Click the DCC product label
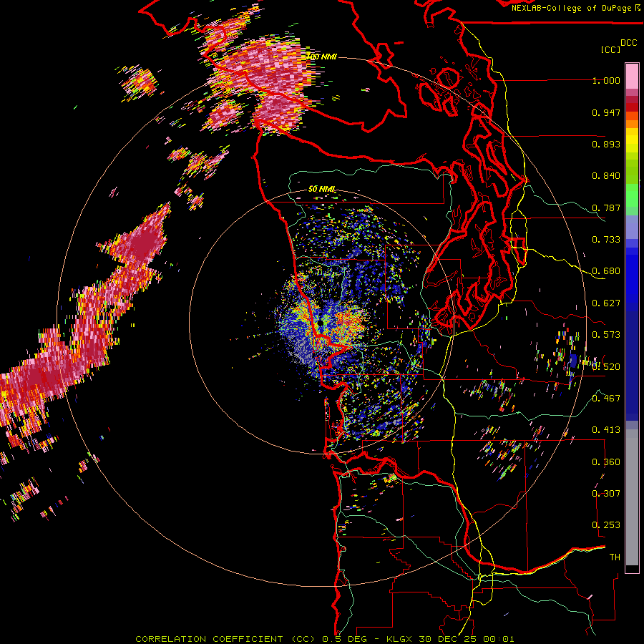The height and width of the screenshot is (644, 644). click(629, 43)
